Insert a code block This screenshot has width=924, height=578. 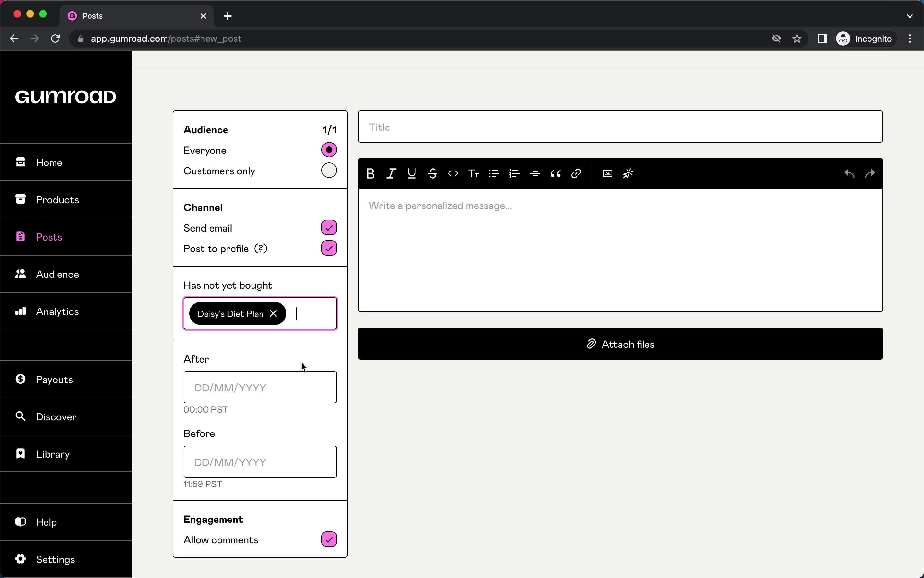point(453,173)
